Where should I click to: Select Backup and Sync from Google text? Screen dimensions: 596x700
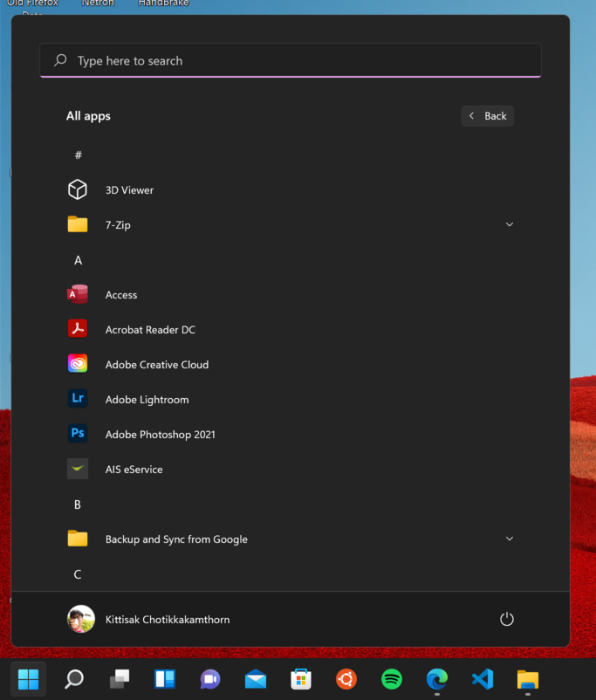click(x=176, y=539)
